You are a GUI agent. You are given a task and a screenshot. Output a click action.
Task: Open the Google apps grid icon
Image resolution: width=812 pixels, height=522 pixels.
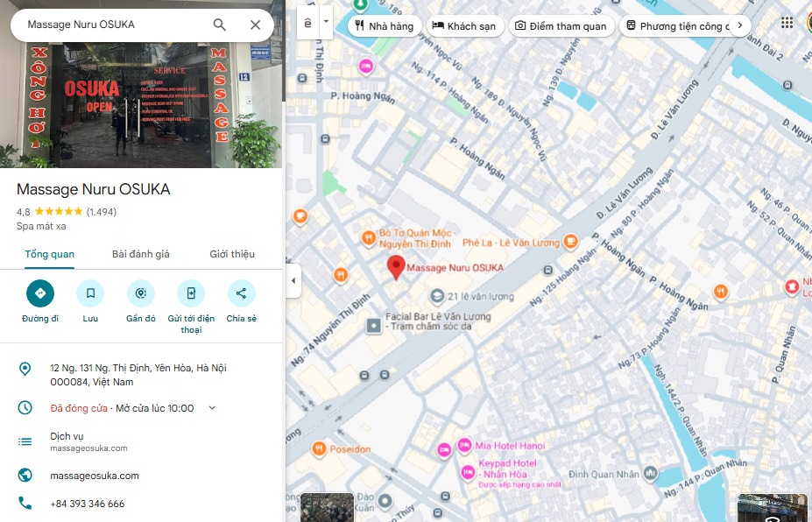787,23
